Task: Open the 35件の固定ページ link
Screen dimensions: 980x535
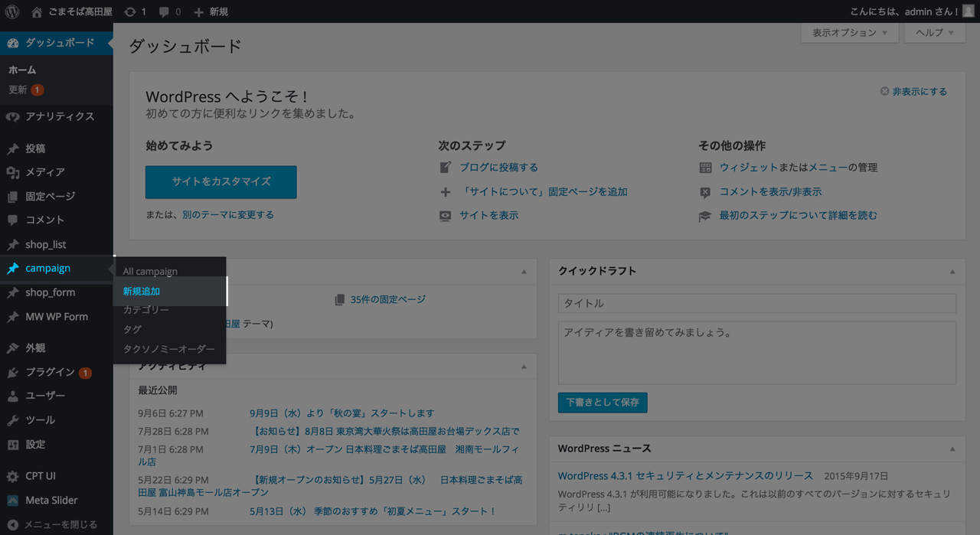Action: 388,300
